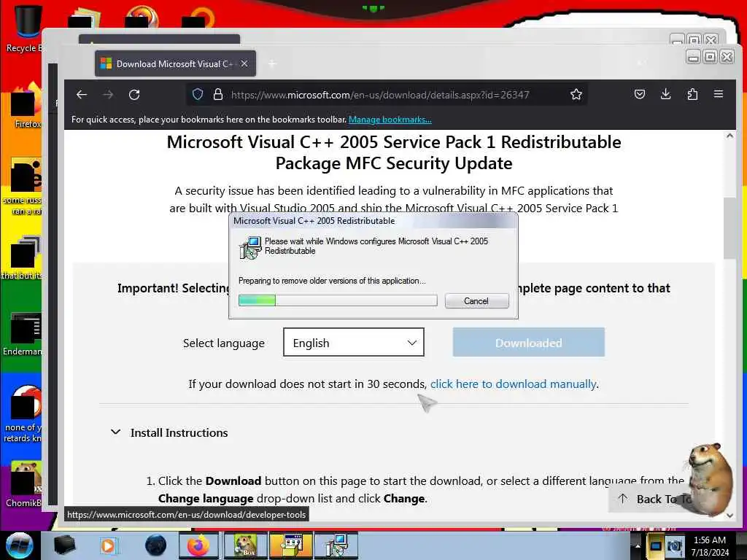Open the dark globe taskbar icon
747x560 pixels.
click(155, 545)
